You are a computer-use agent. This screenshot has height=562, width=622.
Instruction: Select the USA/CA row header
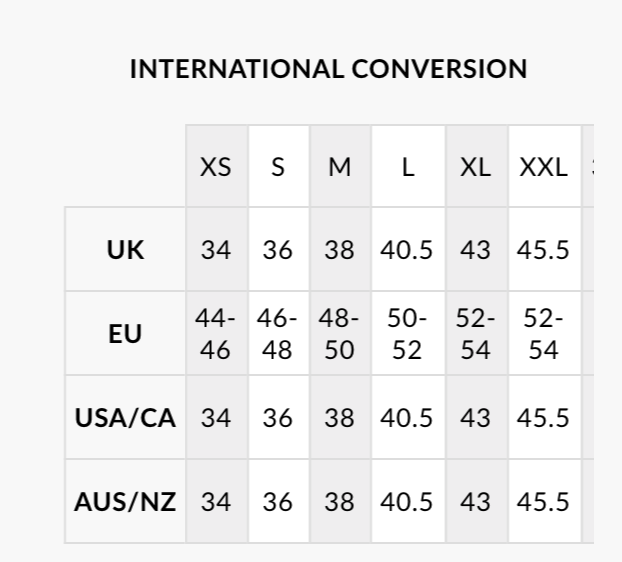(125, 418)
